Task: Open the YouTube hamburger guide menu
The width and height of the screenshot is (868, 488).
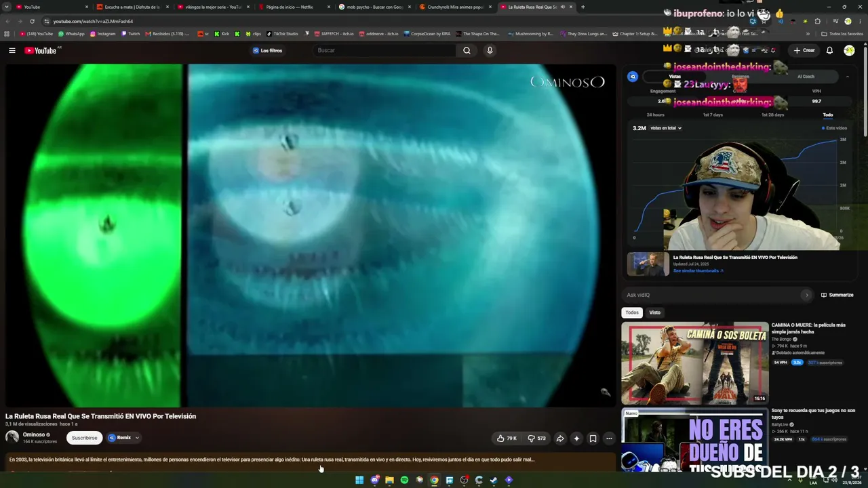Action: coord(12,50)
